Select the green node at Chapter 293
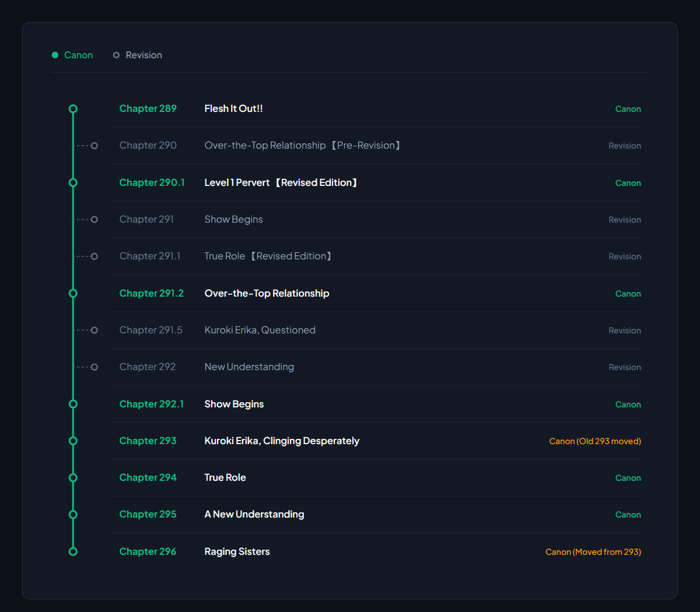This screenshot has height=612, width=700. [x=73, y=441]
